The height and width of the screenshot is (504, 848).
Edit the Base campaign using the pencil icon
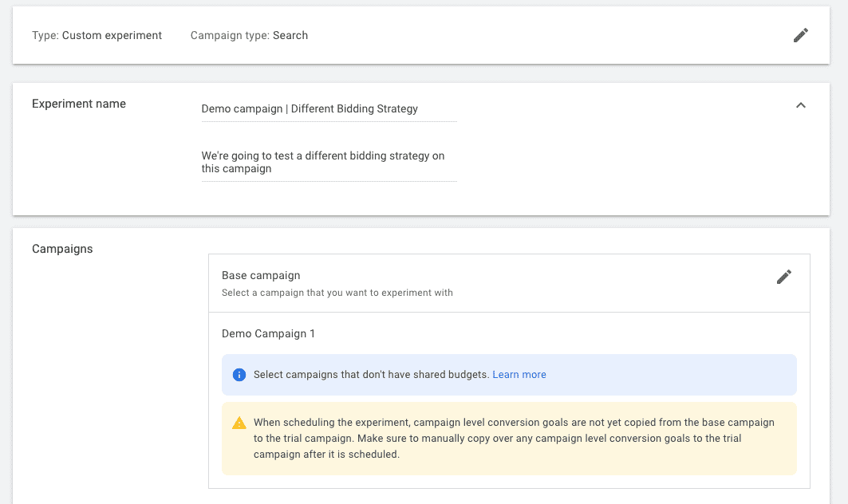[x=784, y=276]
